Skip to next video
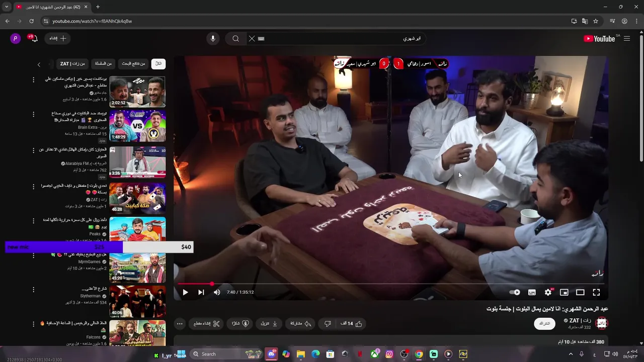This screenshot has height=362, width=644. pos(201,292)
